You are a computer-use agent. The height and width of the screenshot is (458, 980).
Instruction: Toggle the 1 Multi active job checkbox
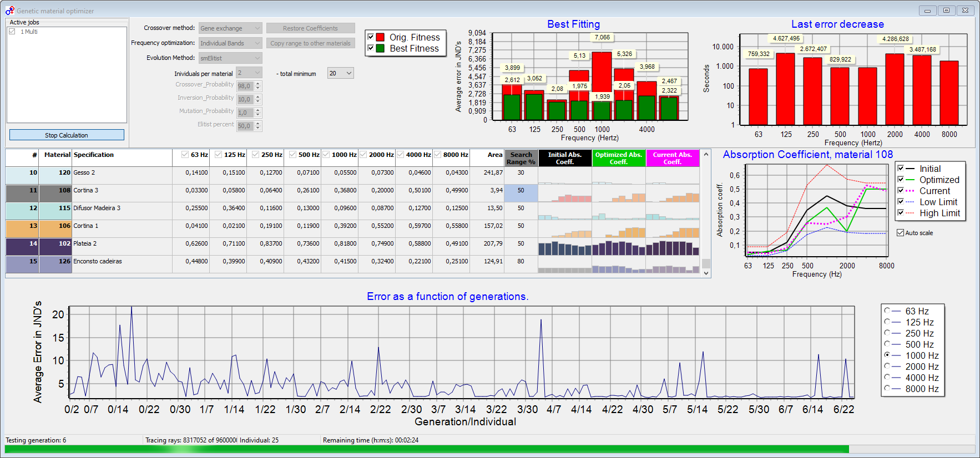pos(12,32)
